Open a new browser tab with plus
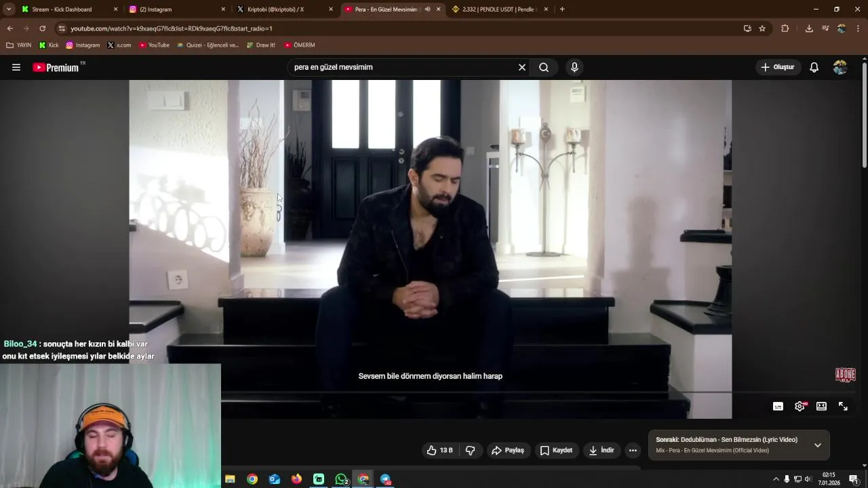868x488 pixels. (562, 9)
